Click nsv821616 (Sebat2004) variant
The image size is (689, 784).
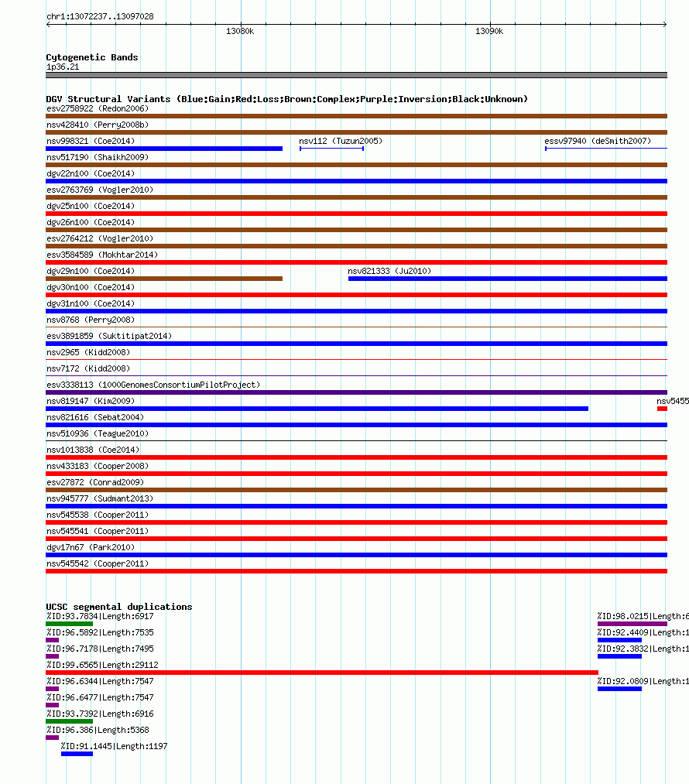click(x=95, y=417)
